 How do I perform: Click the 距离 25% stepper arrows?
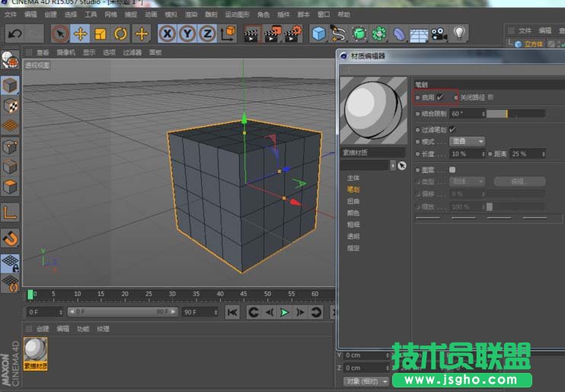[544, 154]
